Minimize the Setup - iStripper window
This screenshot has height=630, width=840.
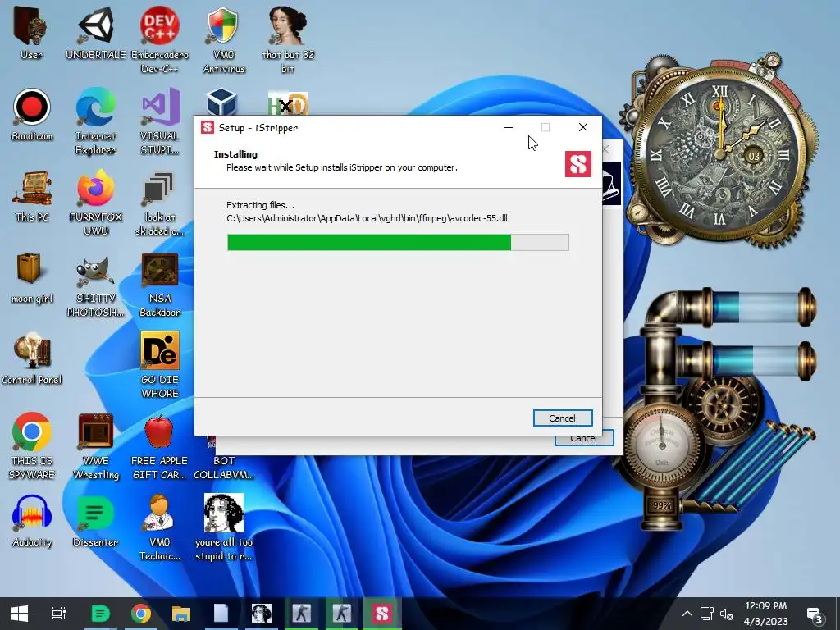(509, 127)
